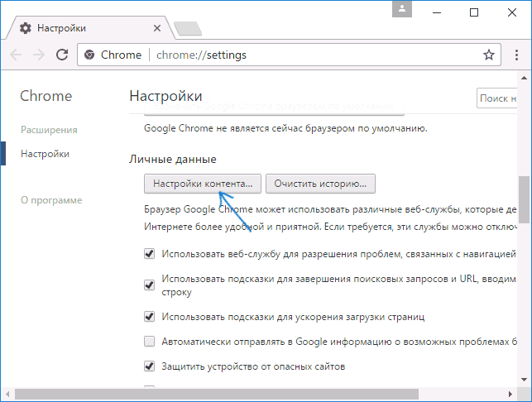Select the Настройки browser tab

(89, 28)
